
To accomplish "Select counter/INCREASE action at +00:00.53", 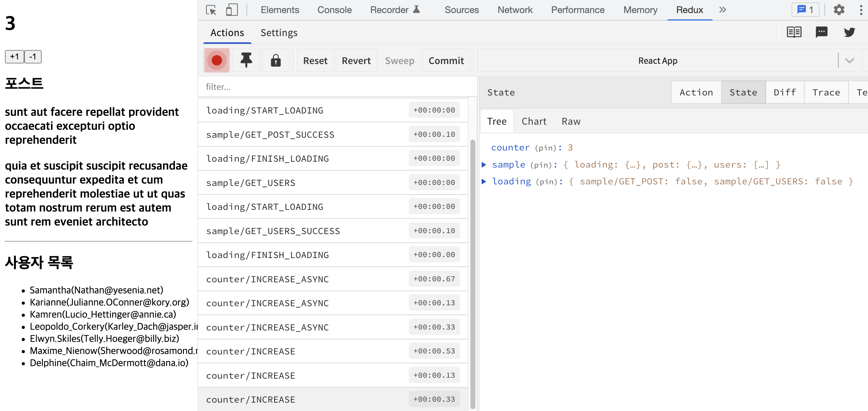I will coord(333,351).
